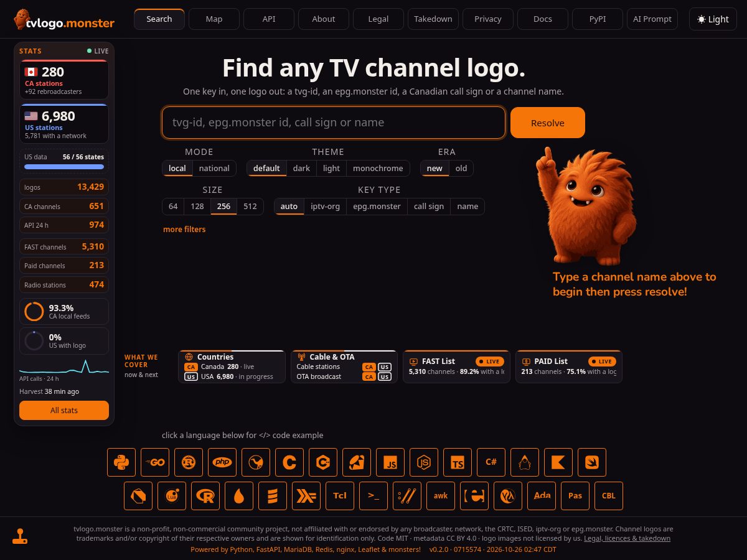Set key type to call sign
Screen dimensions: 747x560
click(x=429, y=207)
